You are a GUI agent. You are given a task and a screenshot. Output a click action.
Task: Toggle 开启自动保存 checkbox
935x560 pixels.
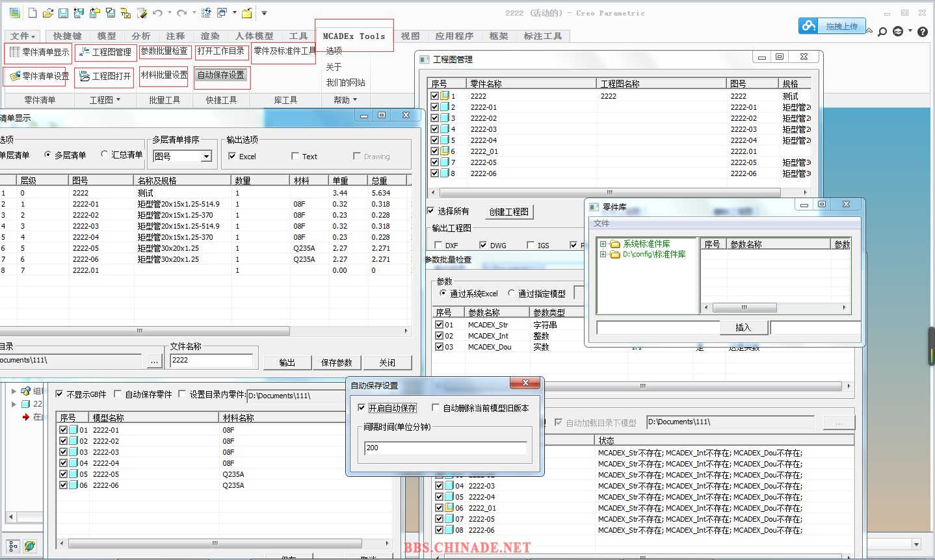(x=362, y=408)
